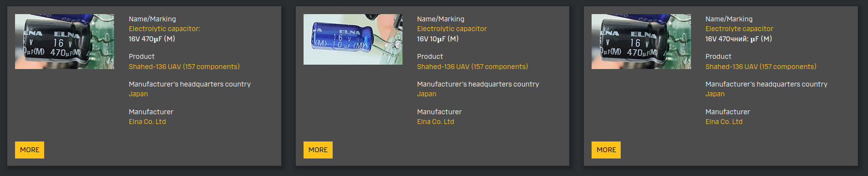Click 'Electrolyte capacitor' name in the third card
This screenshot has height=176, width=868.
click(x=739, y=29)
